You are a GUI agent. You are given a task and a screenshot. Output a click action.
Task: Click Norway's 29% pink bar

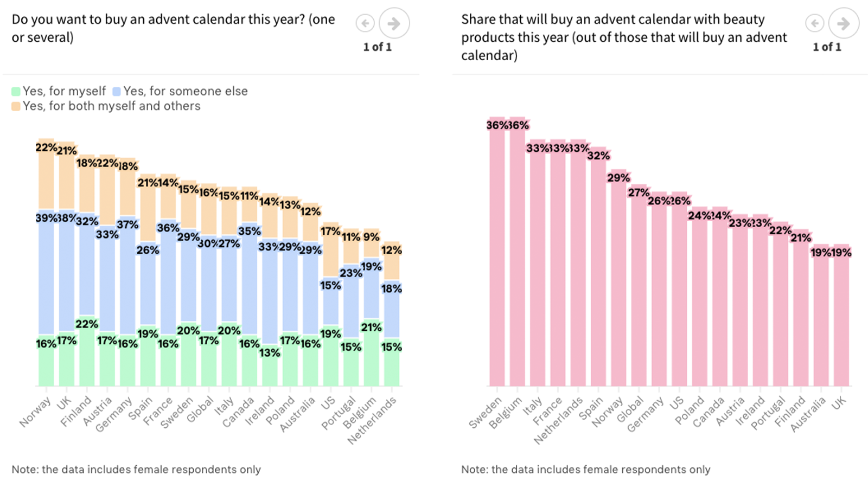pyautogui.click(x=618, y=282)
